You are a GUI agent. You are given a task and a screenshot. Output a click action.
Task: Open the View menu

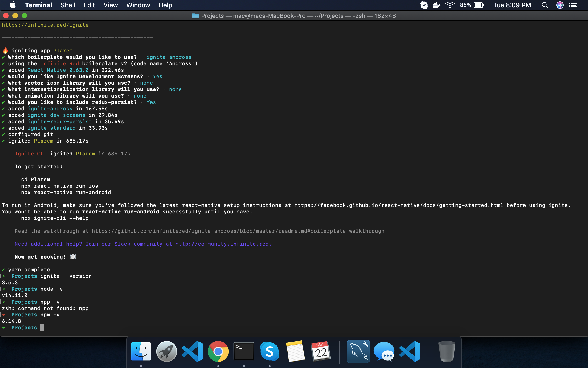(110, 5)
